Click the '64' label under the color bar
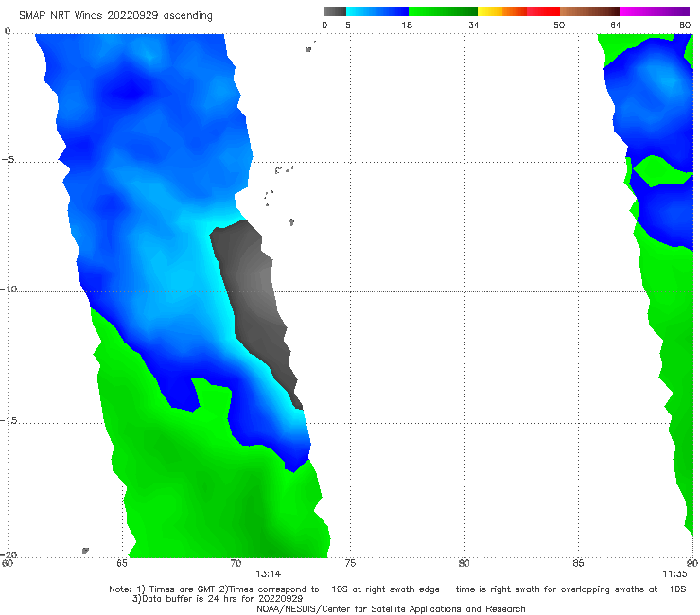This screenshot has width=700, height=615. 616,25
